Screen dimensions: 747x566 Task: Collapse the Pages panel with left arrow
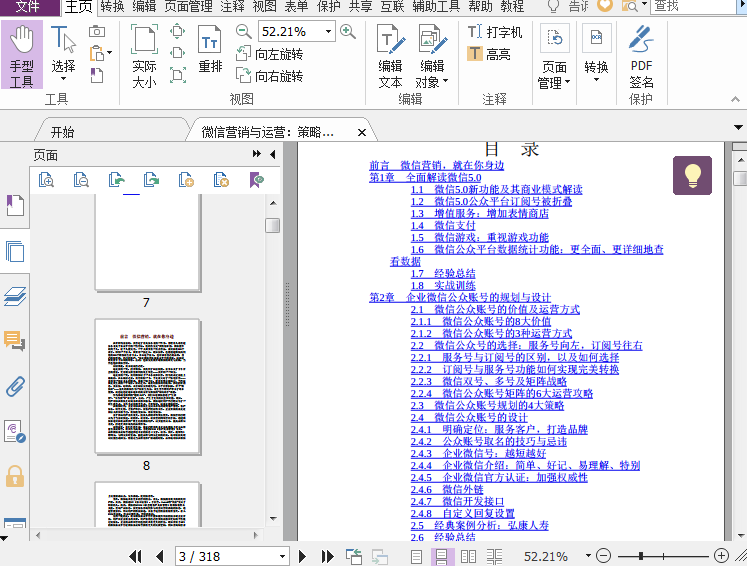273,154
